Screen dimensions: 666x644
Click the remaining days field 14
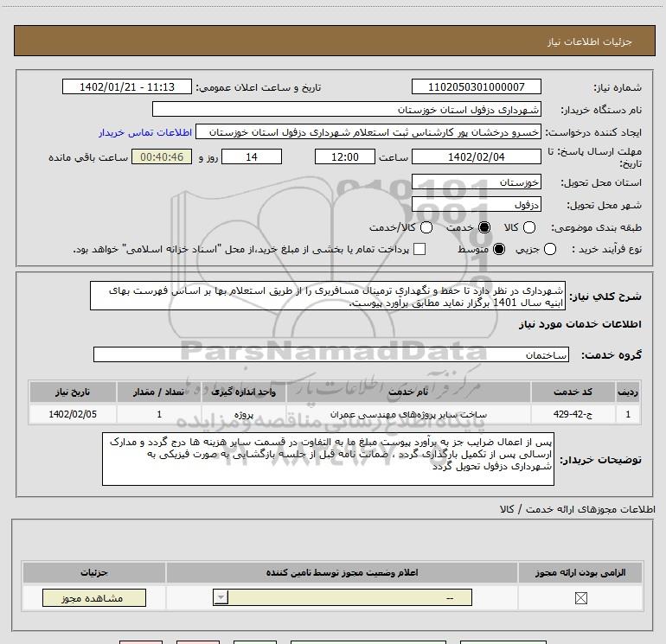tap(252, 156)
